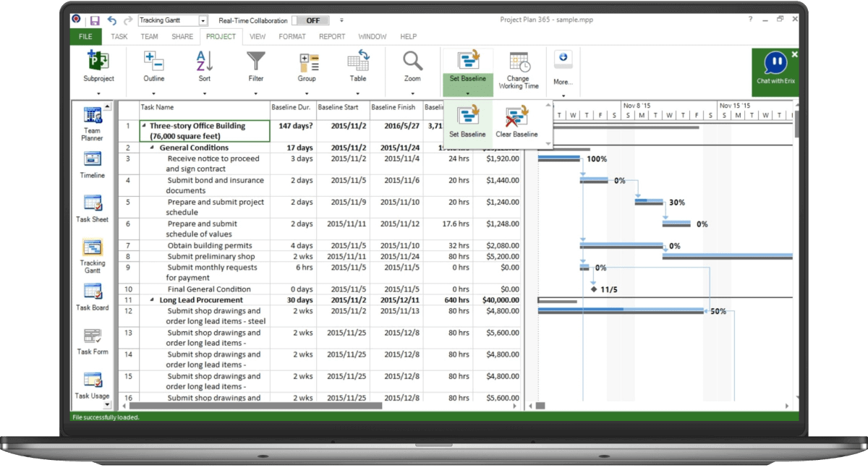Expand the Group dropdown arrow
The width and height of the screenshot is (868, 473).
(x=307, y=94)
